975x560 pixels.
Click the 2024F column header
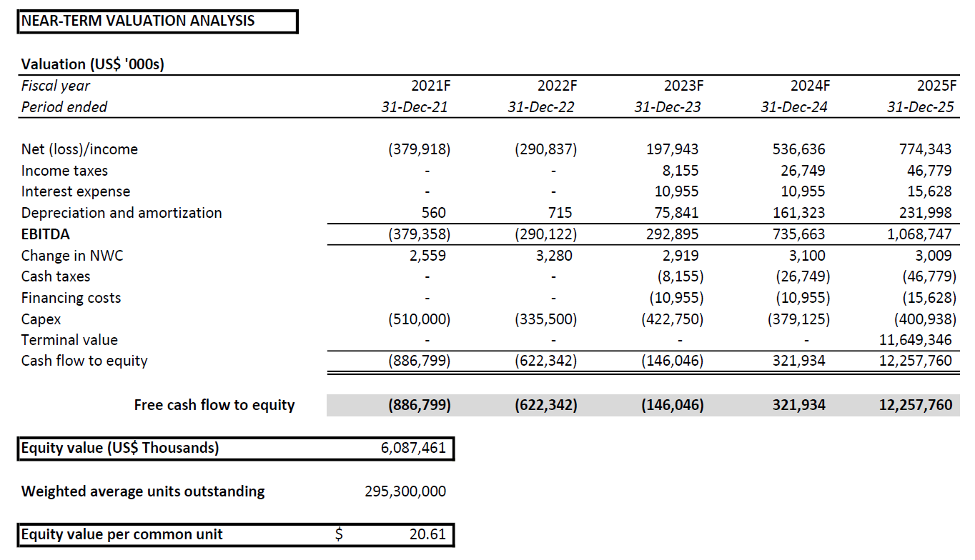810,86
